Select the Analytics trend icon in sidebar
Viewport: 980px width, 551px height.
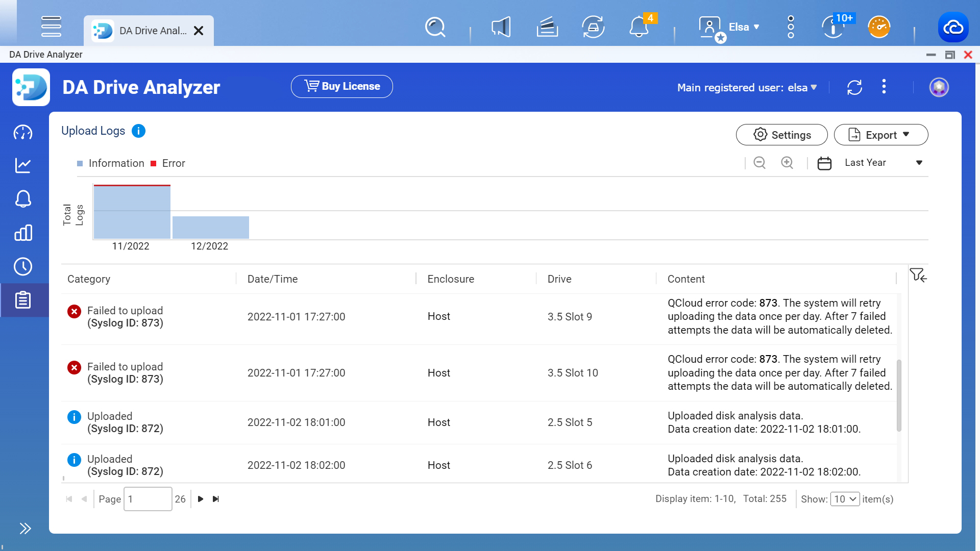tap(23, 165)
